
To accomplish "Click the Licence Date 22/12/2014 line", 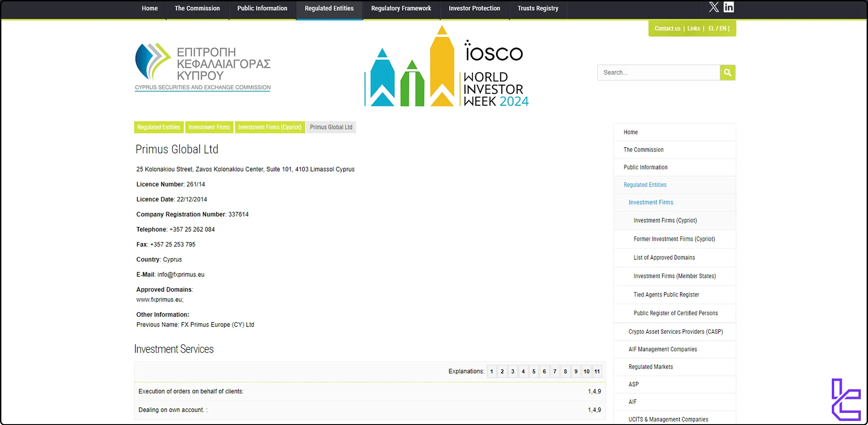I will point(172,199).
